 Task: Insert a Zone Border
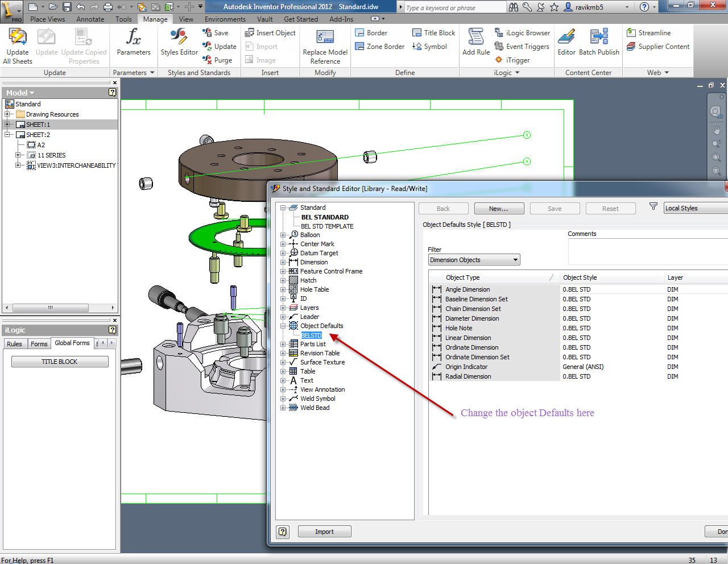tap(379, 47)
